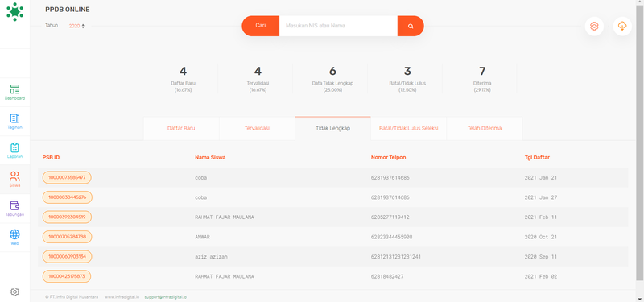
Task: Click phone number 6285277119412
Action: (x=390, y=217)
